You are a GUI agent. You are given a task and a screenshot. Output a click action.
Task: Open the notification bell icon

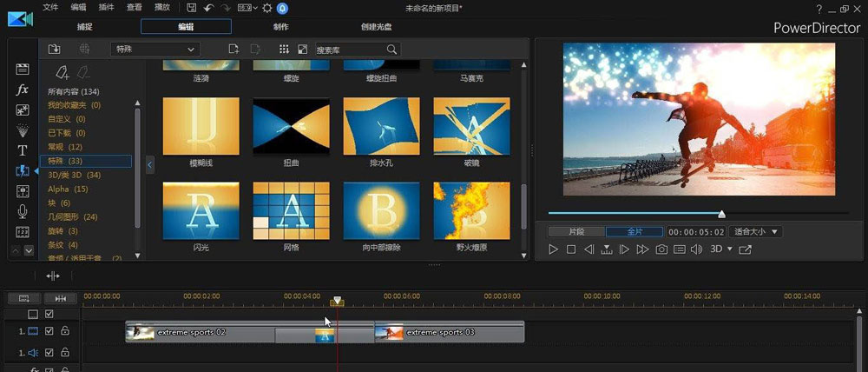pyautogui.click(x=282, y=8)
